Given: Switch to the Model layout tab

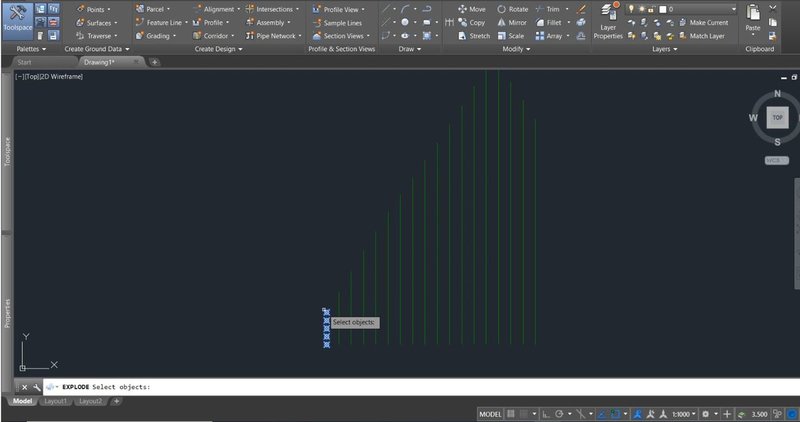Looking at the screenshot, I should click(x=22, y=401).
